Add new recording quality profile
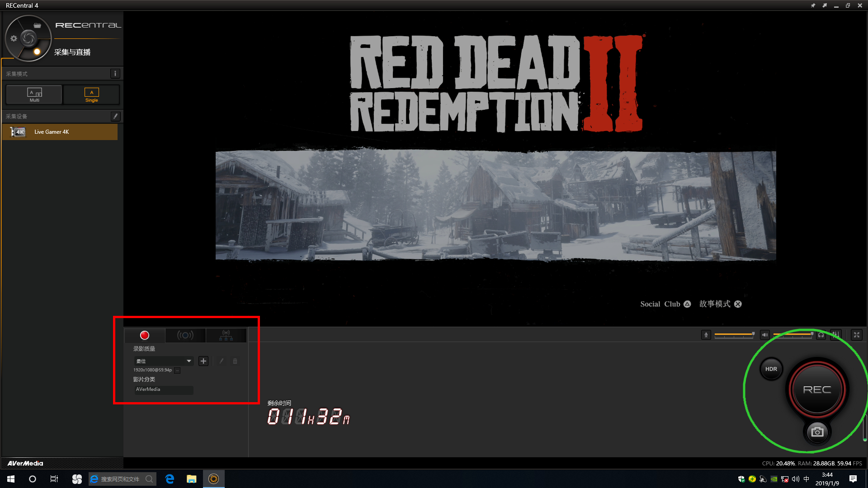This screenshot has width=868, height=488. (203, 361)
